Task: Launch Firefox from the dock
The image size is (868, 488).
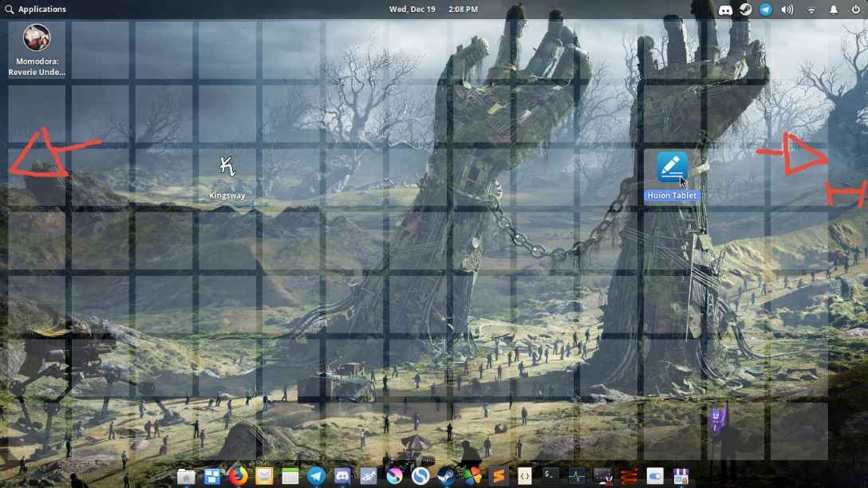Action: pos(238,476)
